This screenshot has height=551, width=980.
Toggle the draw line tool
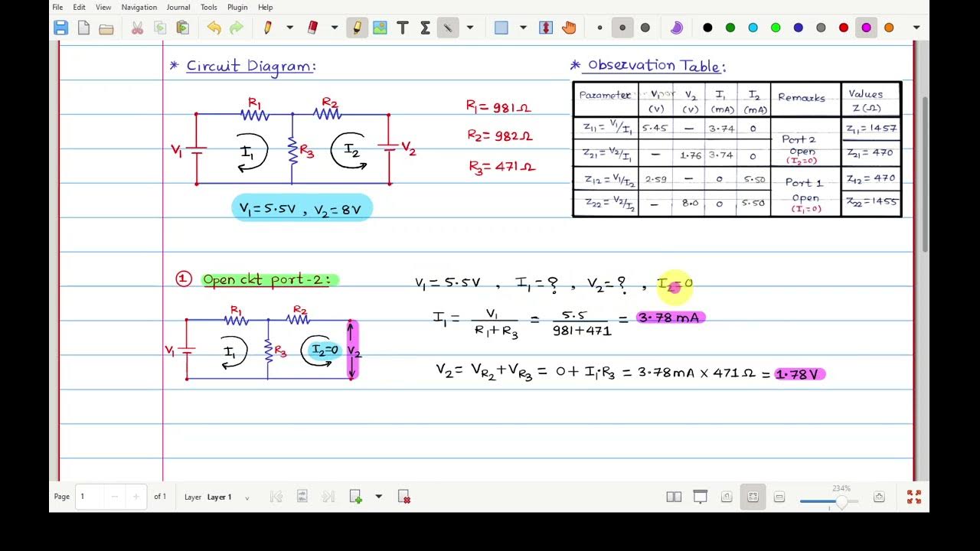tap(448, 28)
